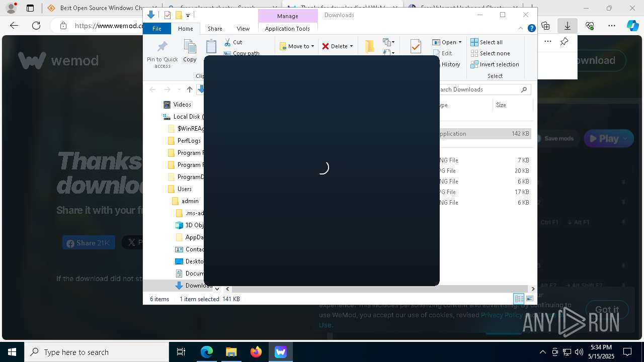The width and height of the screenshot is (644, 362).
Task: Refresh the WeMod page
Action: click(x=36, y=26)
